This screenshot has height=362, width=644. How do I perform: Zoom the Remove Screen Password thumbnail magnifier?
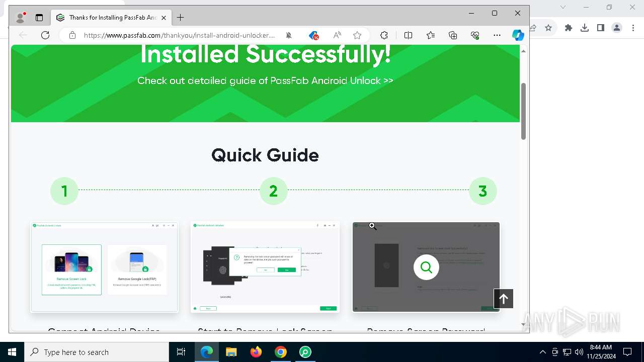426,267
